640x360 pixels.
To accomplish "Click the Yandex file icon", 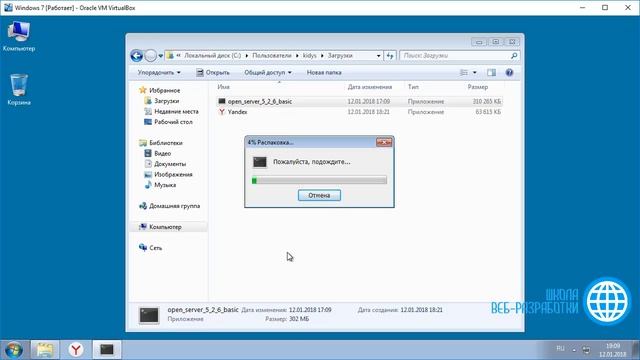I will point(222,112).
